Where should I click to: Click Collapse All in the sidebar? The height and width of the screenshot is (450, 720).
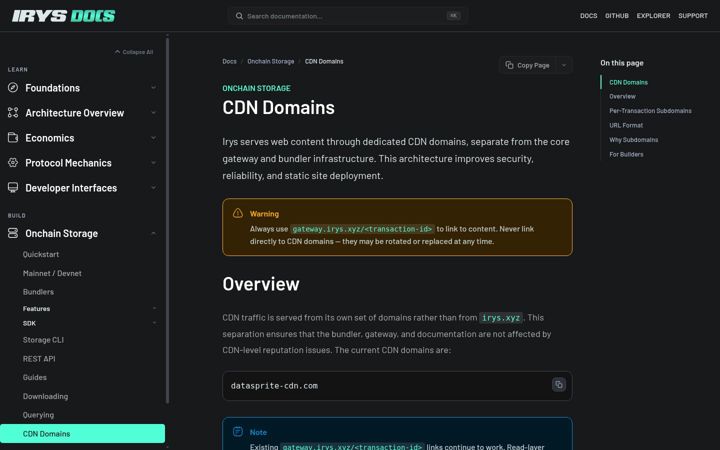tap(134, 52)
